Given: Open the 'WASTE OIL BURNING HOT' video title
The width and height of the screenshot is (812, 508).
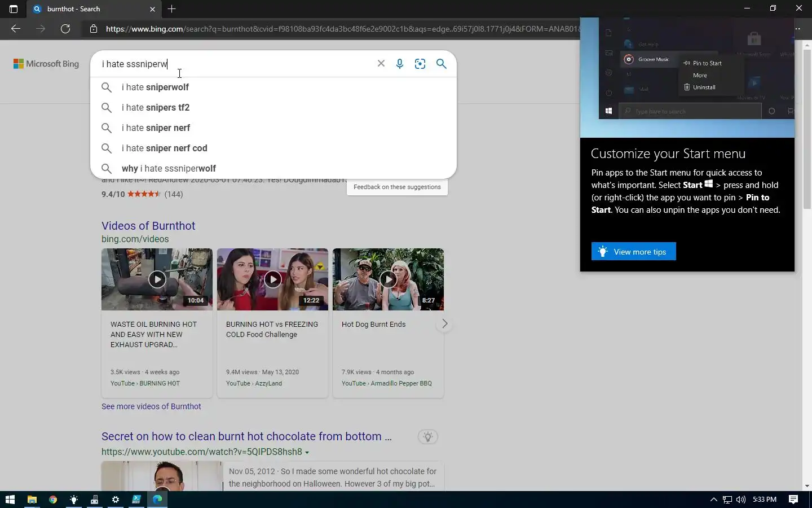Looking at the screenshot, I should [x=153, y=334].
